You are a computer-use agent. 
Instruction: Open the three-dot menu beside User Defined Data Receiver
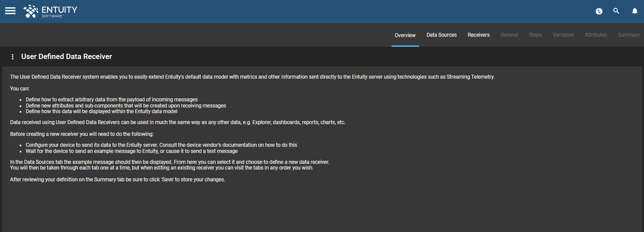pyautogui.click(x=13, y=57)
